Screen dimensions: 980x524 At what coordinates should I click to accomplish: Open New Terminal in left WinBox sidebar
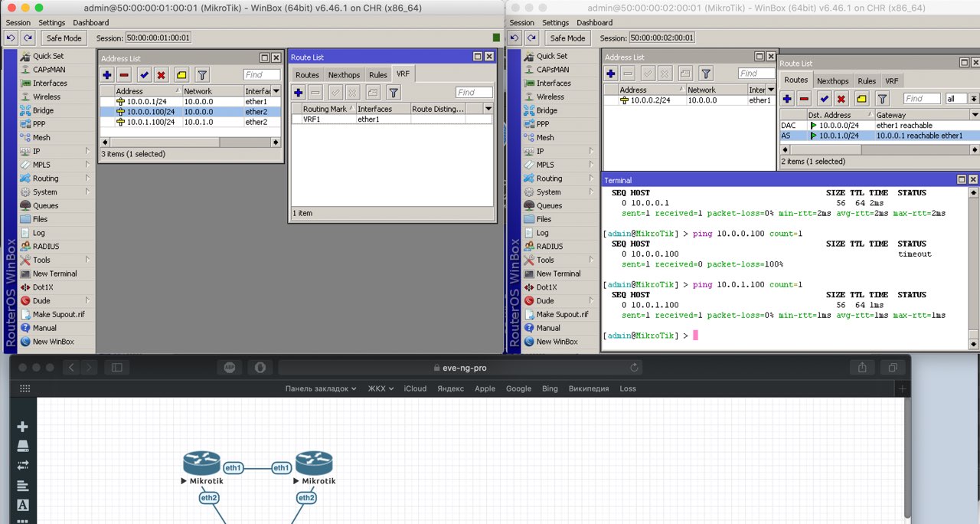tap(54, 273)
